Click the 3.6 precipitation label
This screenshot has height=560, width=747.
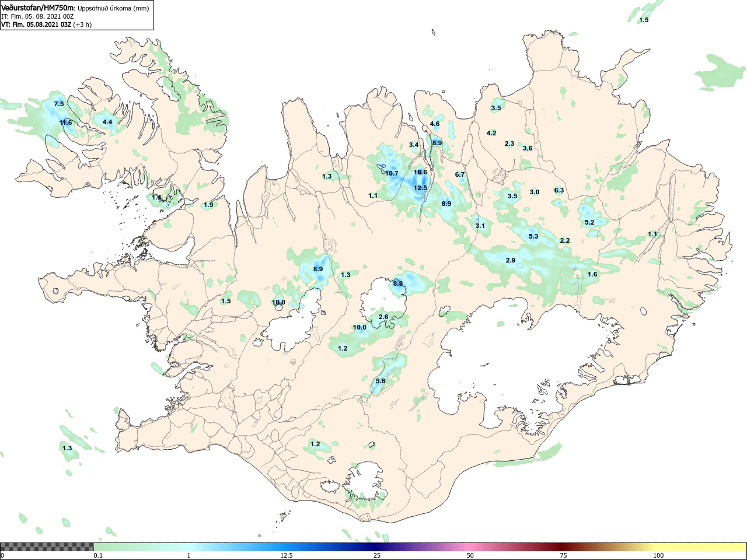tap(528, 148)
